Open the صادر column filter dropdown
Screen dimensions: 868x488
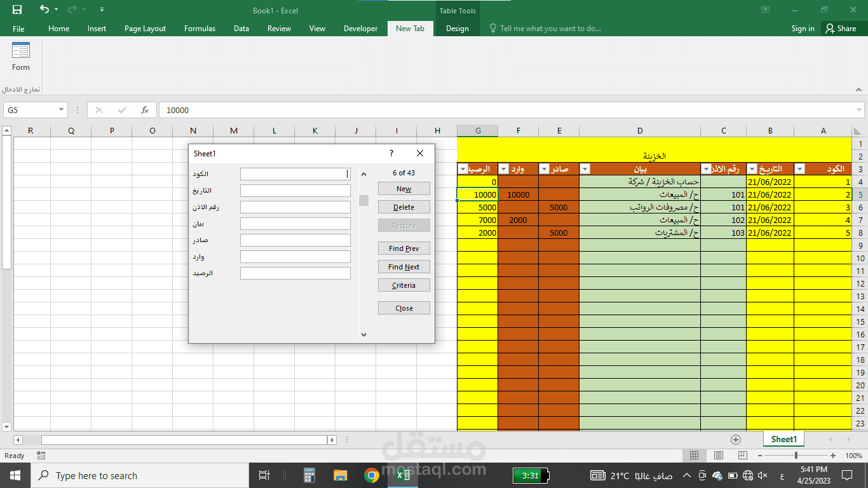coord(544,169)
